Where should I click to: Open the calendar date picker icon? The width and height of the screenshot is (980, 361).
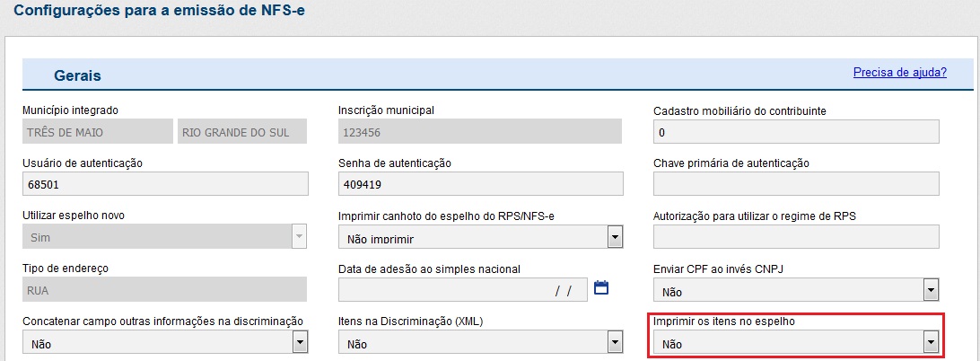601,288
